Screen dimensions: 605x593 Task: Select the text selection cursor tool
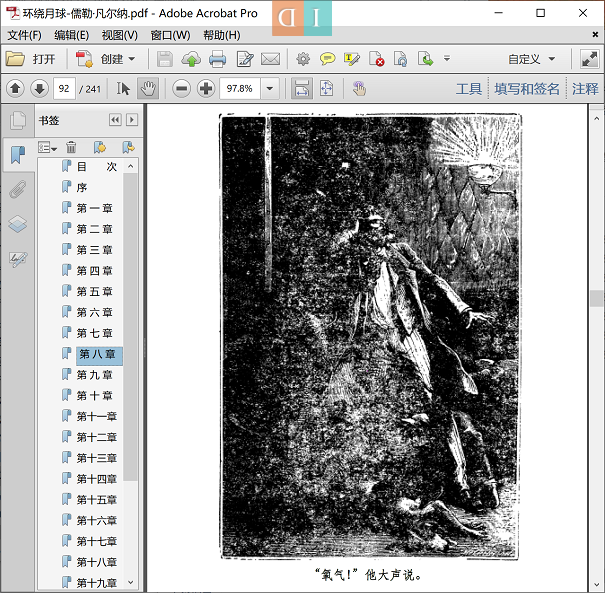(x=123, y=88)
